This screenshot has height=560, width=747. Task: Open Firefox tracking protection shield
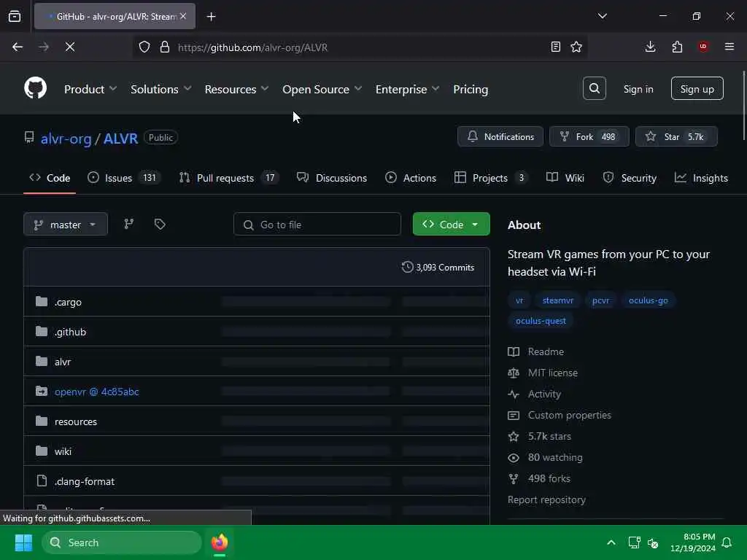[x=144, y=47]
